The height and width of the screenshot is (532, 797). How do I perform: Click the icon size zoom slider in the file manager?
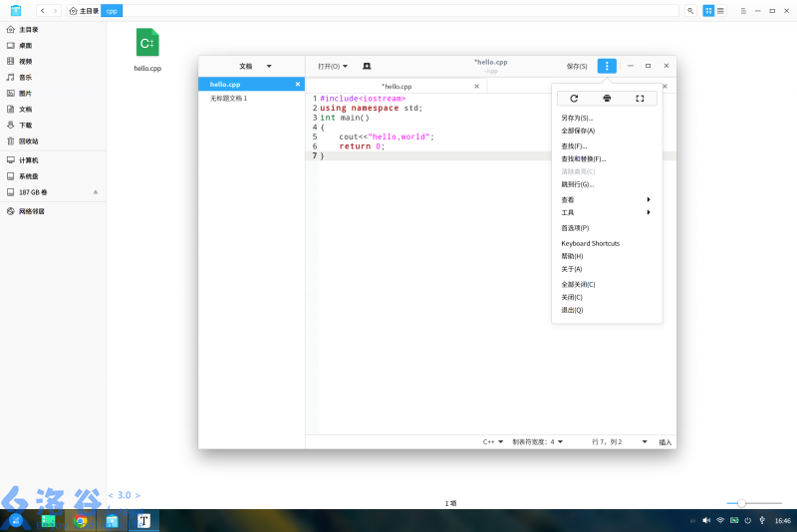tap(741, 503)
